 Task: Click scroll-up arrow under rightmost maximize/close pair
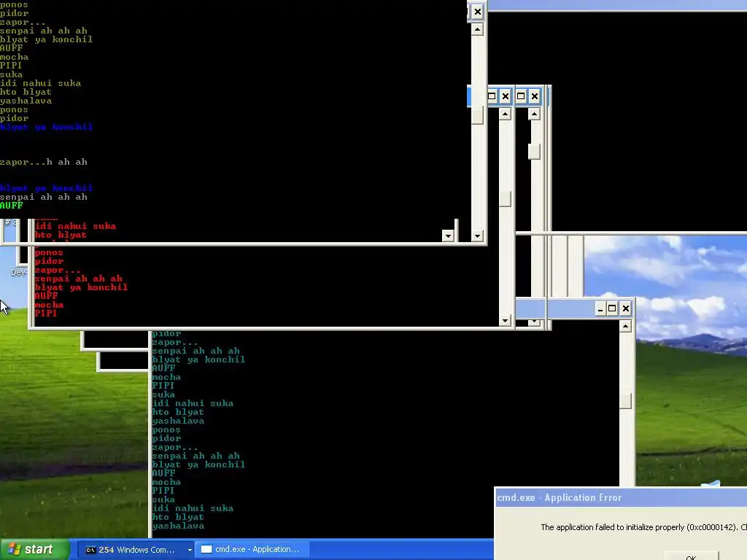pos(535,114)
